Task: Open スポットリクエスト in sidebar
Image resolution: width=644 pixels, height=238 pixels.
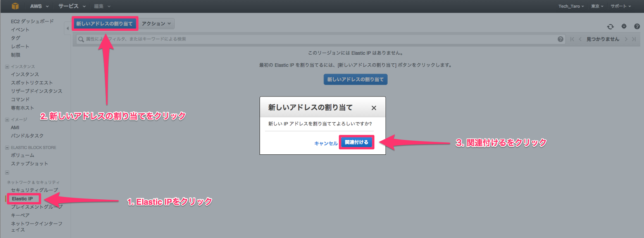Action: (32, 83)
